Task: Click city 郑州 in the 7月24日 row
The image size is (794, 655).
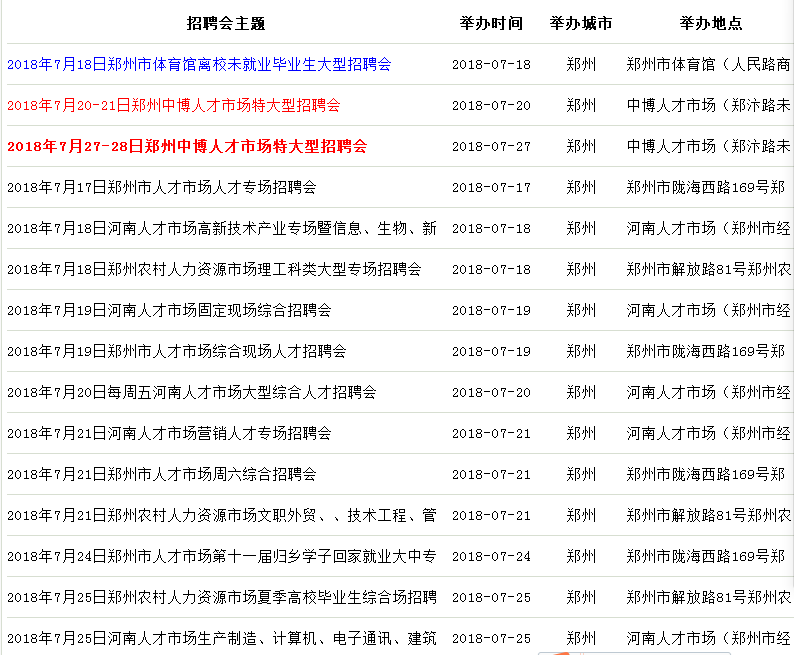Action: [581, 556]
